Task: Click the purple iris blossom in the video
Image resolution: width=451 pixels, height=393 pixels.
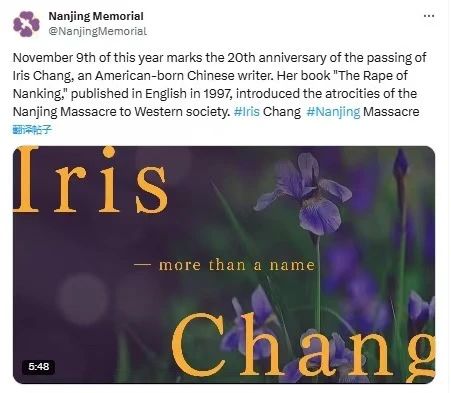Action: tap(304, 193)
